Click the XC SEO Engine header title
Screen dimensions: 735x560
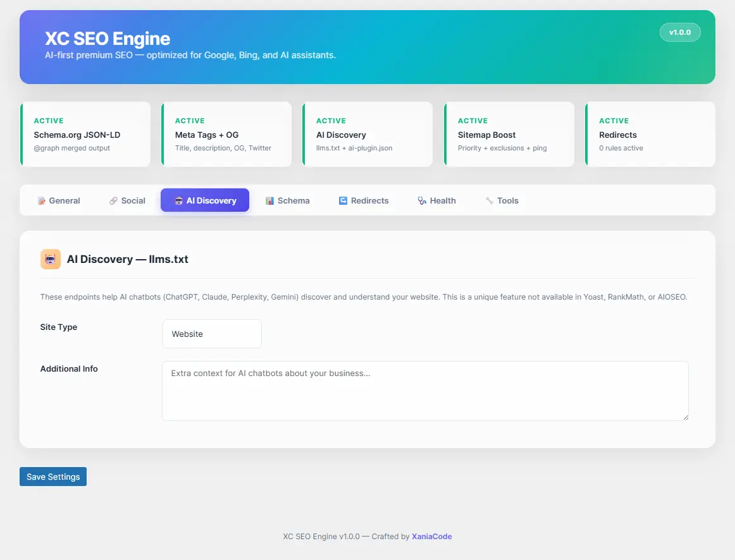(x=108, y=39)
